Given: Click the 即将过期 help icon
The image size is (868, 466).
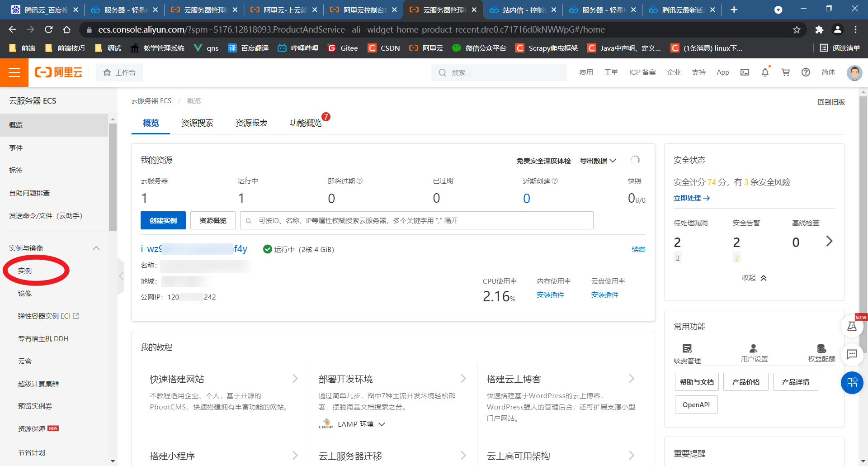Looking at the screenshot, I should point(360,181).
